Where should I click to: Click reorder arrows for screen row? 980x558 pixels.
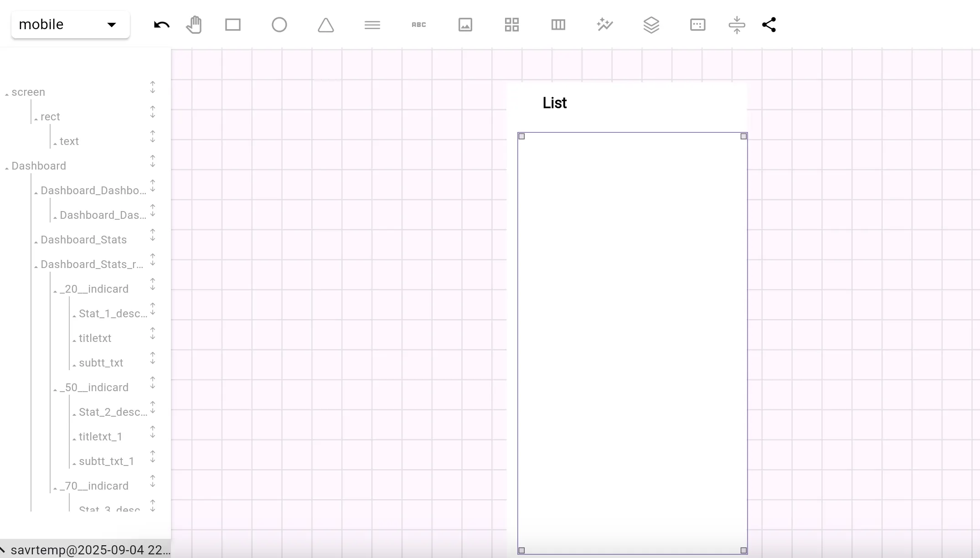(x=153, y=88)
